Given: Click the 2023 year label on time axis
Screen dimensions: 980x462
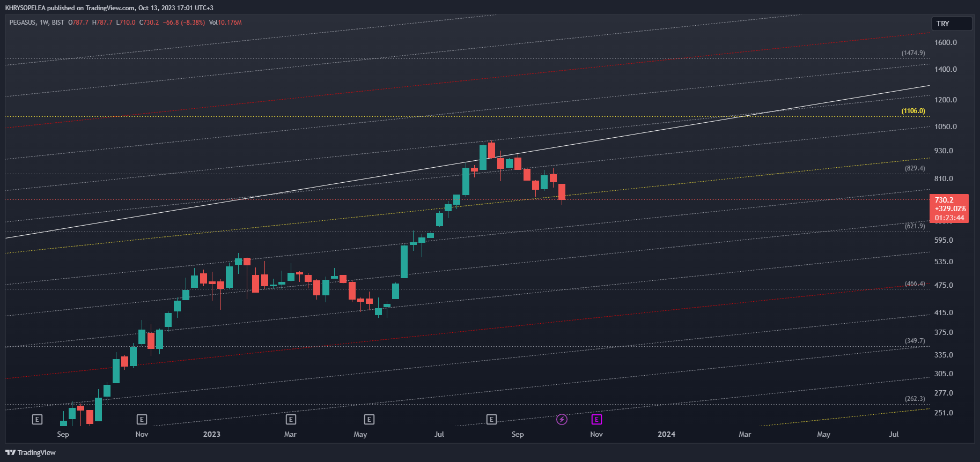Looking at the screenshot, I should [x=212, y=434].
